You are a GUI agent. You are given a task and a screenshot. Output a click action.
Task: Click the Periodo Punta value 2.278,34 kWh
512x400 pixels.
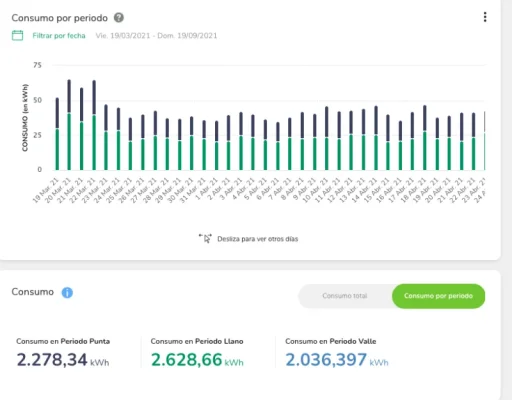point(63,360)
